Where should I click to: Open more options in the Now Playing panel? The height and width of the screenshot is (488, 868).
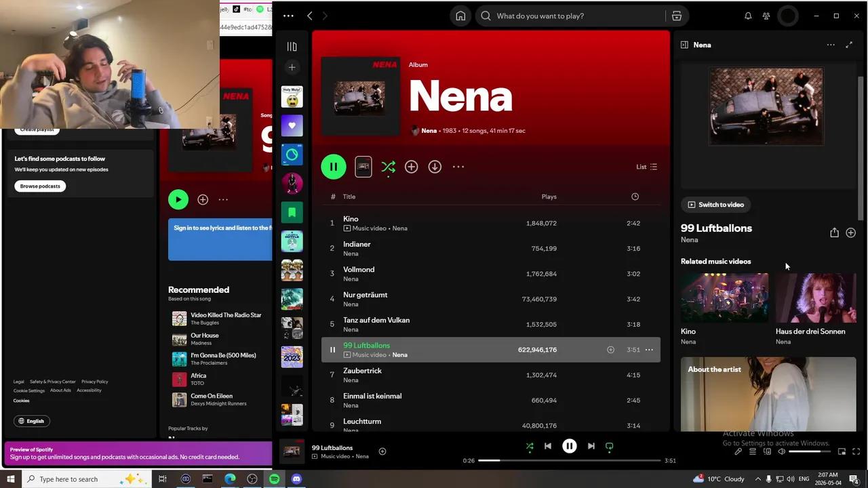click(831, 45)
